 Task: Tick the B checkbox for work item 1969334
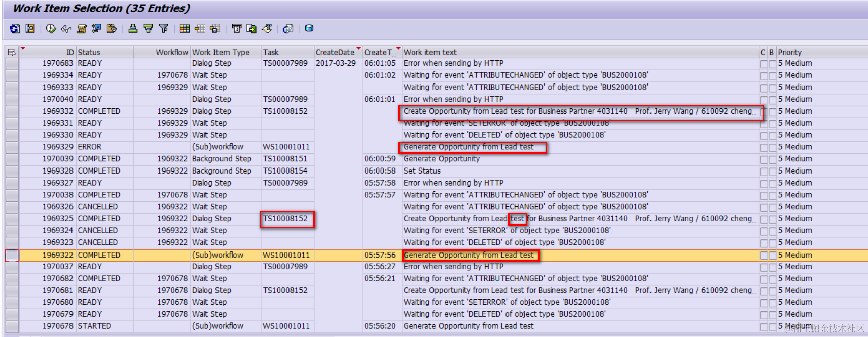[x=772, y=76]
